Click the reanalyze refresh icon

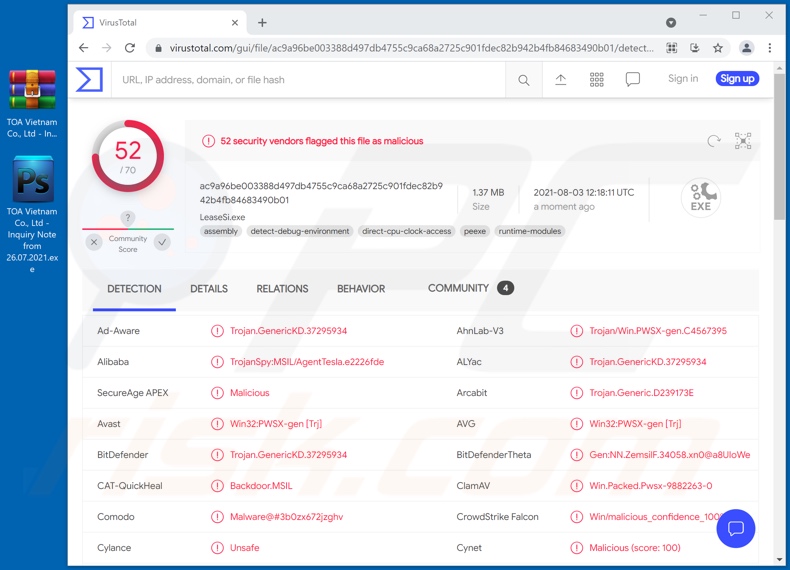(713, 141)
